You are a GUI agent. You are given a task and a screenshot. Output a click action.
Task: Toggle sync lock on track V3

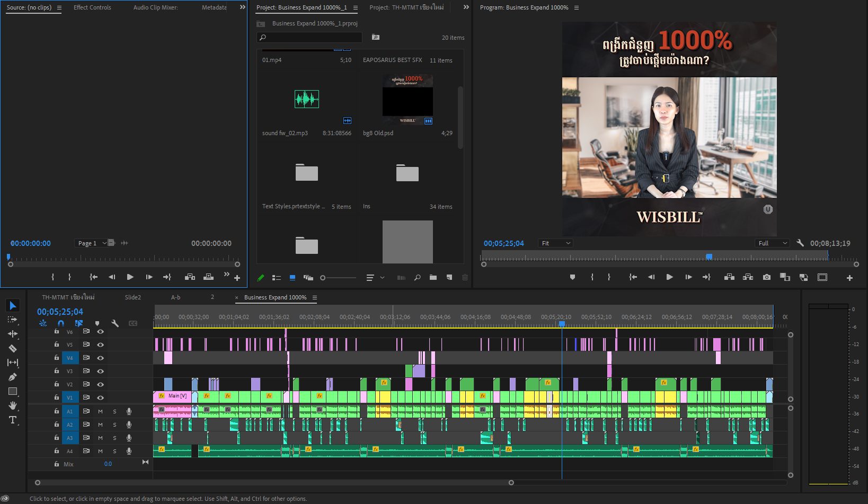coord(86,371)
